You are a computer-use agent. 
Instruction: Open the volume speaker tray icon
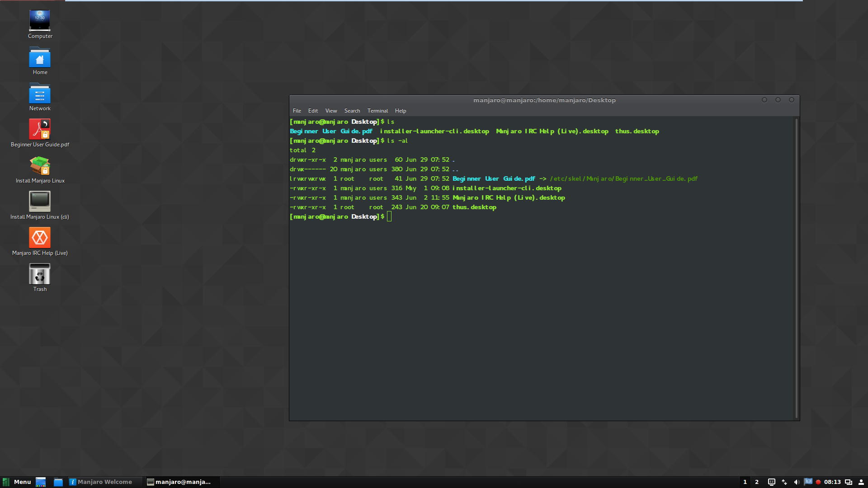pyautogui.click(x=797, y=482)
